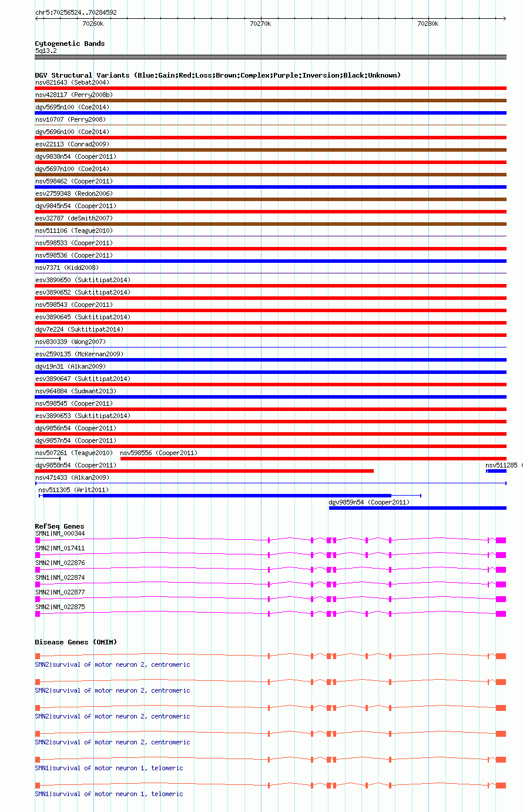Open variant nsv598545 (Cooper2011)
Image resolution: width=523 pixels, height=812 pixels.
(x=74, y=403)
